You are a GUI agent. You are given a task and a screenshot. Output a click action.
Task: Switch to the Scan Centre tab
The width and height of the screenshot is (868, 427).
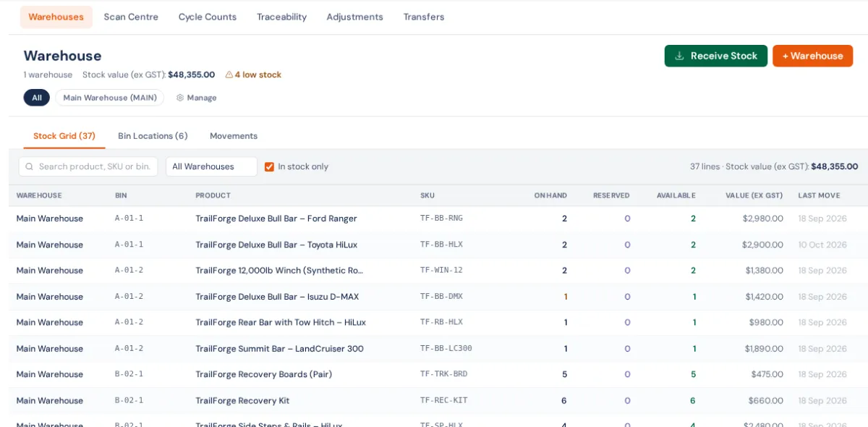click(x=131, y=17)
